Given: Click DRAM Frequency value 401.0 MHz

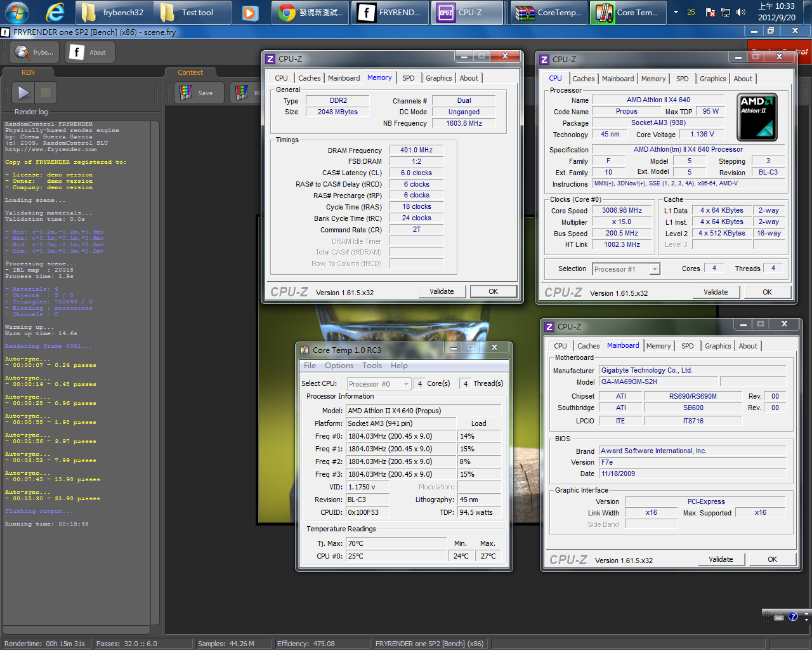Looking at the screenshot, I should coord(416,150).
